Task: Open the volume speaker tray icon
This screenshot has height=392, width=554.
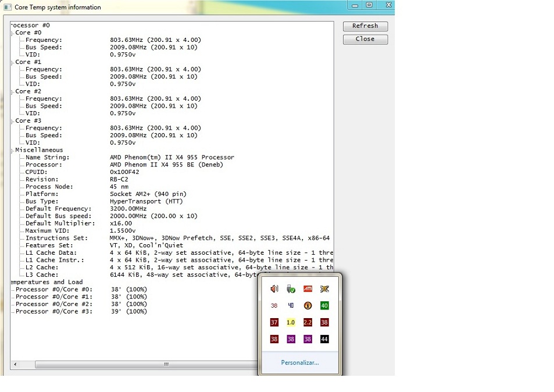Action: tap(274, 289)
